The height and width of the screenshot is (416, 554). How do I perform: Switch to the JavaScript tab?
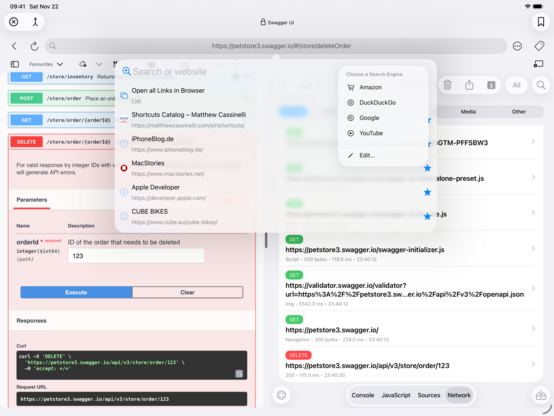[396, 395]
